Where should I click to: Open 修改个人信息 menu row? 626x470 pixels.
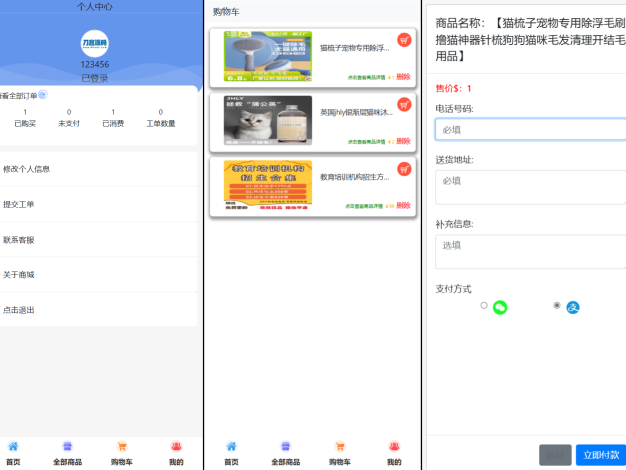point(98,169)
